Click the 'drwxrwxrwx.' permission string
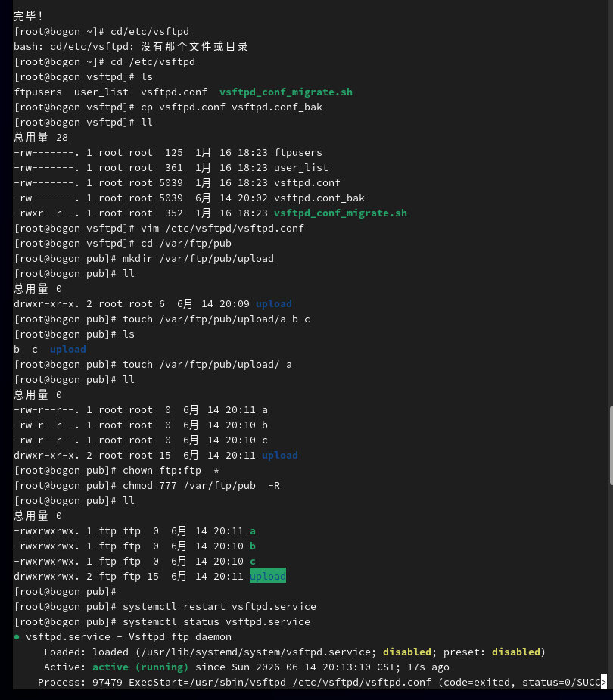 tap(46, 577)
